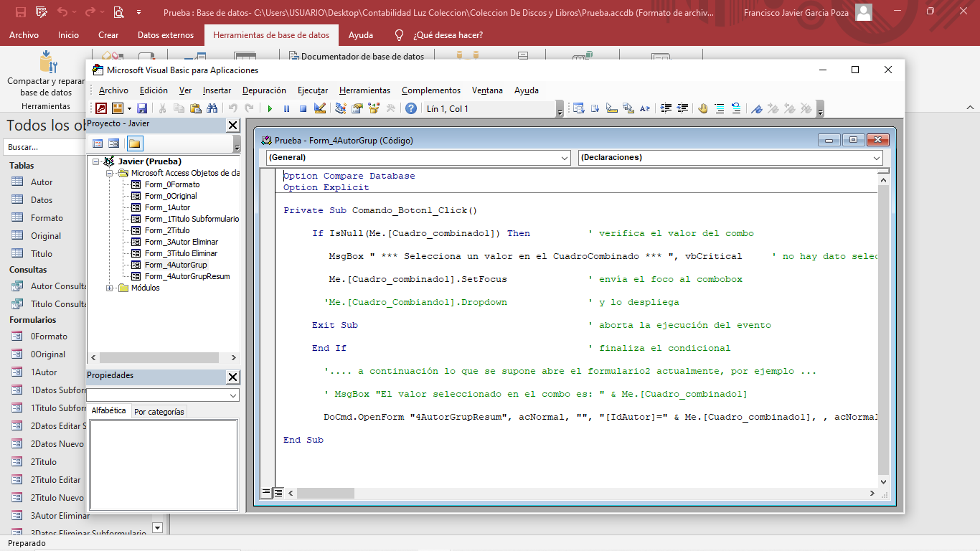Collapse the Javier (Prueba) project node
The height and width of the screenshot is (551, 980).
tap(96, 162)
